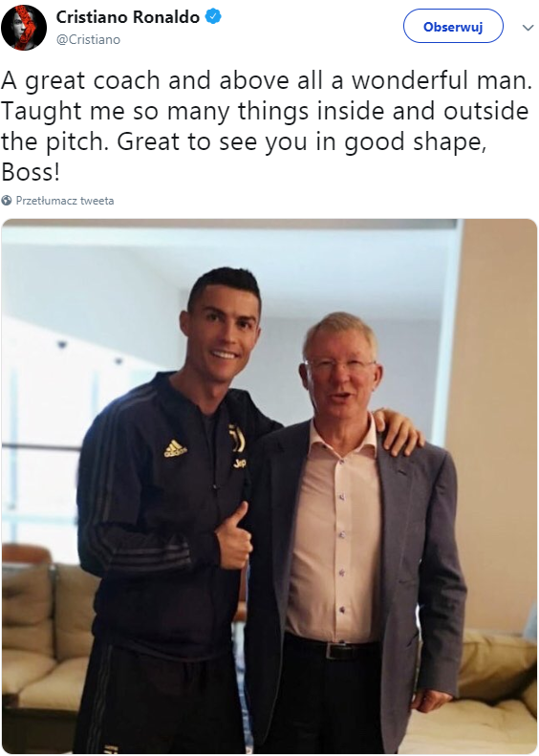Image resolution: width=539 pixels, height=756 pixels.
Task: Click the glasses of the older man
Action: pyautogui.click(x=340, y=365)
